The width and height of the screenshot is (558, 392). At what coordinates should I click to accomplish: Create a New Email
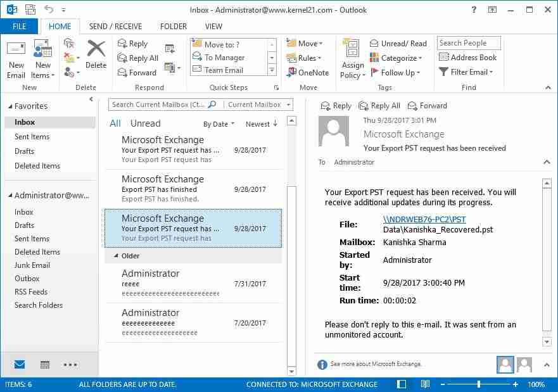[16, 60]
